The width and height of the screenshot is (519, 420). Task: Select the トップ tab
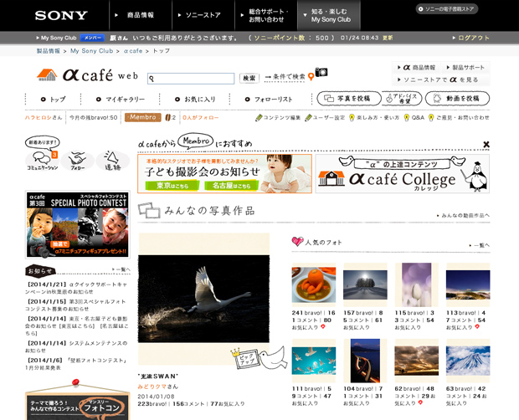tap(54, 100)
